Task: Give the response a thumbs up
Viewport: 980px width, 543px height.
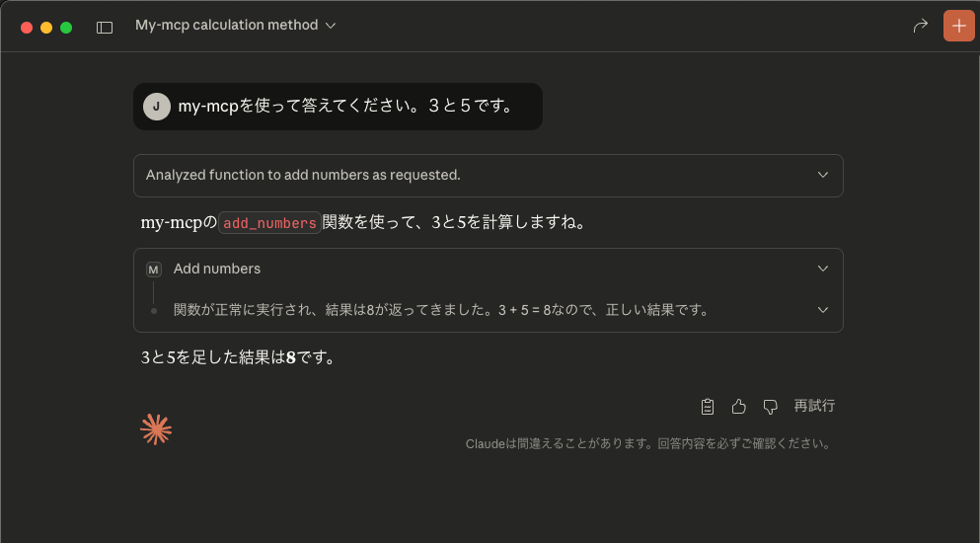Action: (x=738, y=406)
